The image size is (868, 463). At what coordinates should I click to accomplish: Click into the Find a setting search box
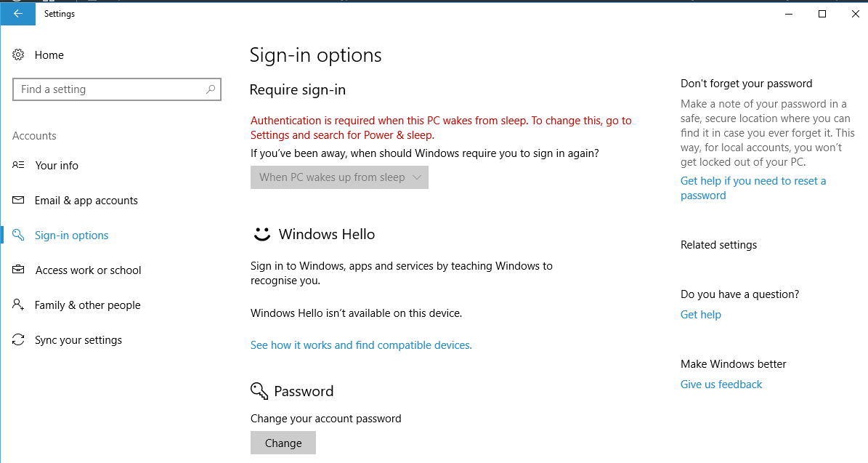click(117, 89)
